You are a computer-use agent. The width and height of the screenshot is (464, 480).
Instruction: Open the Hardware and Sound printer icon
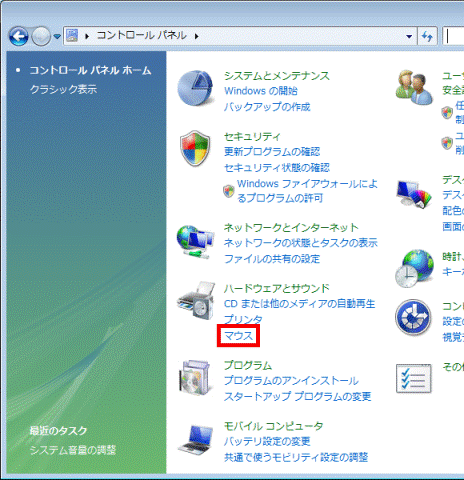pos(196,301)
